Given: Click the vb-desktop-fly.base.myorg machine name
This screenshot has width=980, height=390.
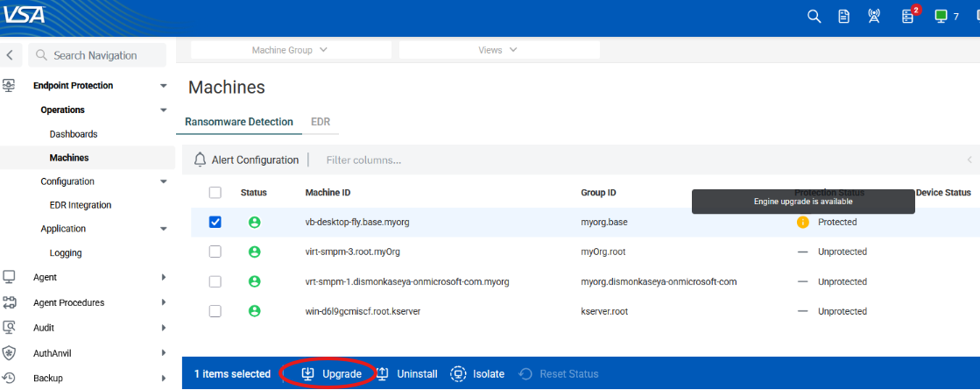Looking at the screenshot, I should [357, 222].
